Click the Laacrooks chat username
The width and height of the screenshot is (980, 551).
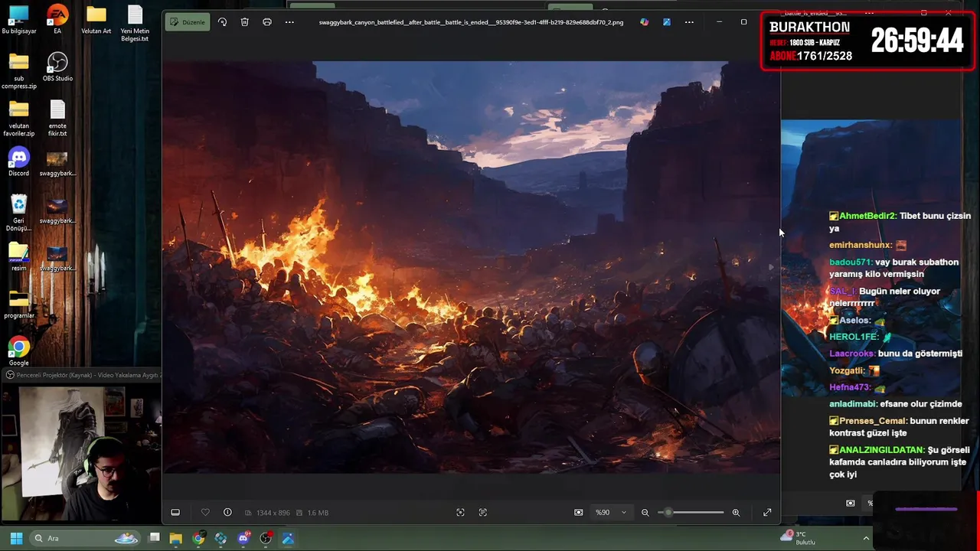[852, 354]
